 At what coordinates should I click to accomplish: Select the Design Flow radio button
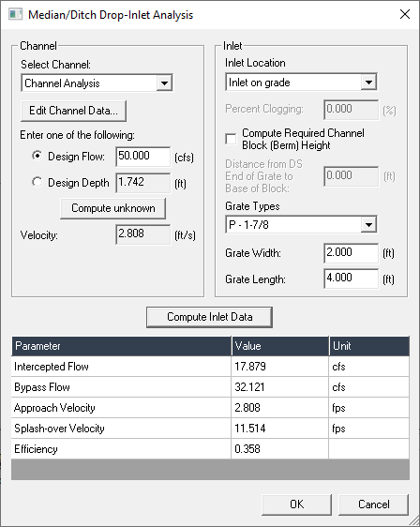click(37, 156)
